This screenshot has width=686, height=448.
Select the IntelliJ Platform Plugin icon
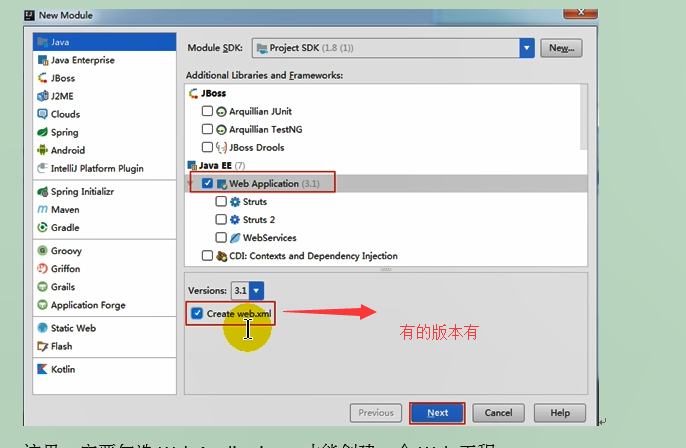42,168
